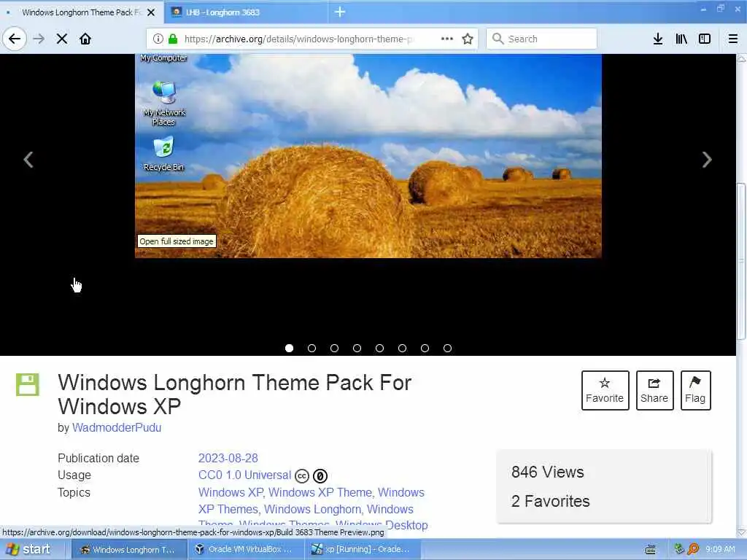
Task: Click the page vertical scrollbar thumb
Action: pos(741,261)
